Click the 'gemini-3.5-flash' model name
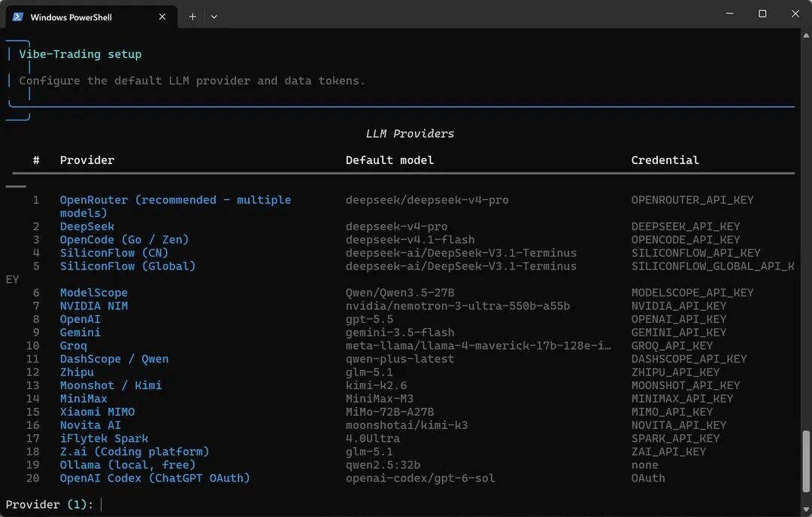 pyautogui.click(x=400, y=333)
